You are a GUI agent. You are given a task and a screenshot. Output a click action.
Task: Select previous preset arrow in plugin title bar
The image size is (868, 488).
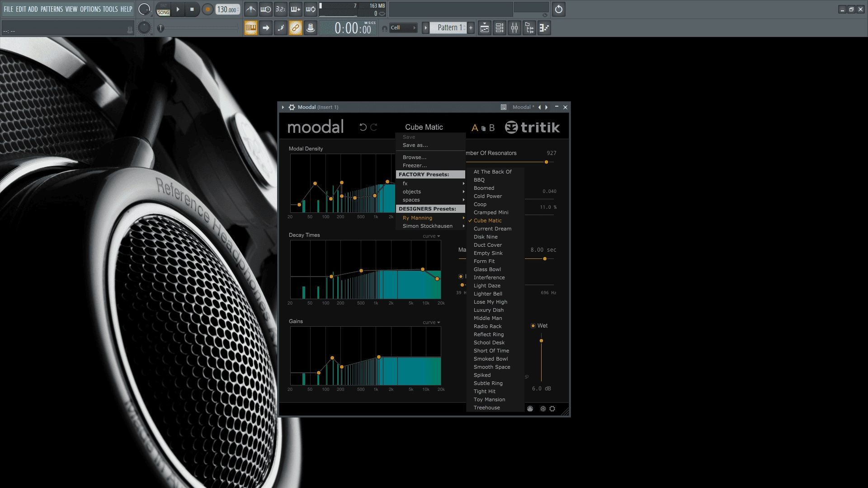click(x=539, y=107)
